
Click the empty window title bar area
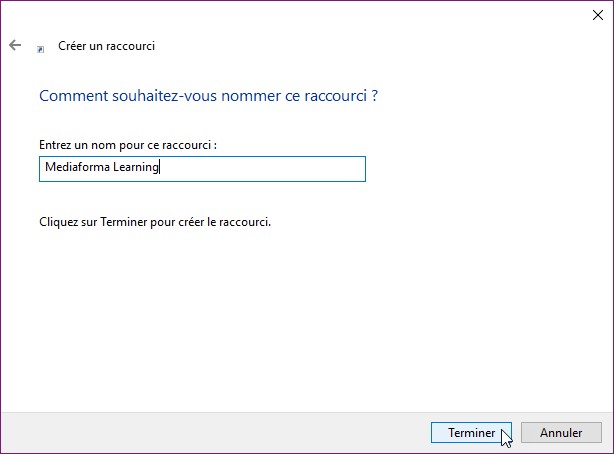click(x=300, y=13)
